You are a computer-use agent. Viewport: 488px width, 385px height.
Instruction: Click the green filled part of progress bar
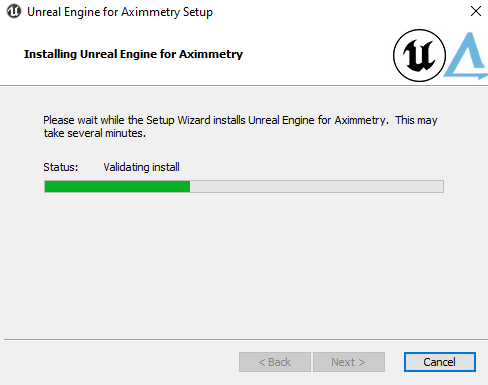pyautogui.click(x=117, y=187)
